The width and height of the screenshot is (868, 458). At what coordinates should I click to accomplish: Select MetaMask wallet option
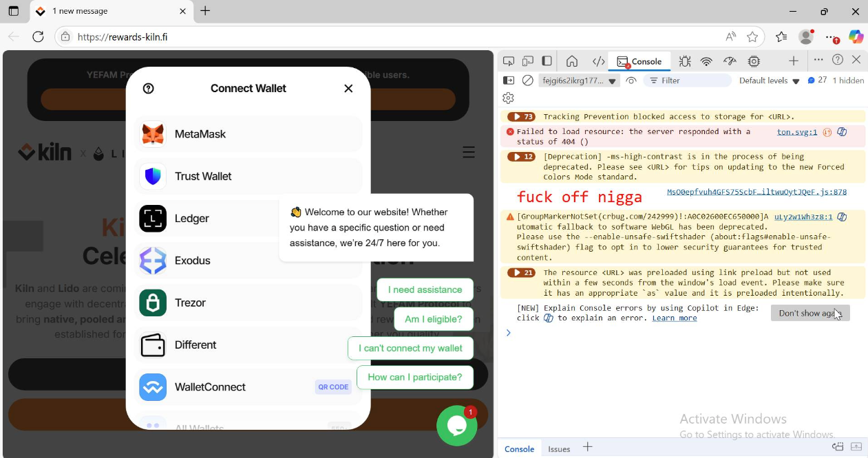coord(248,134)
